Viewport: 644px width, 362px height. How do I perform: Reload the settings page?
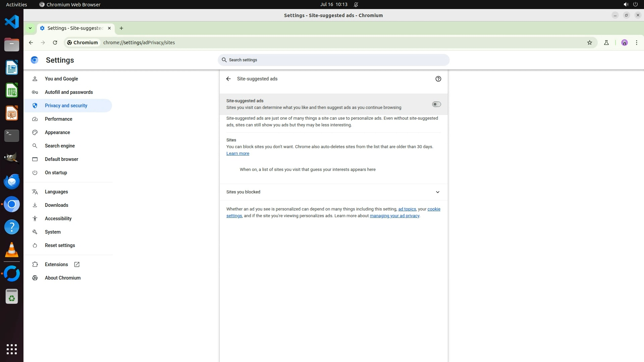[55, 43]
